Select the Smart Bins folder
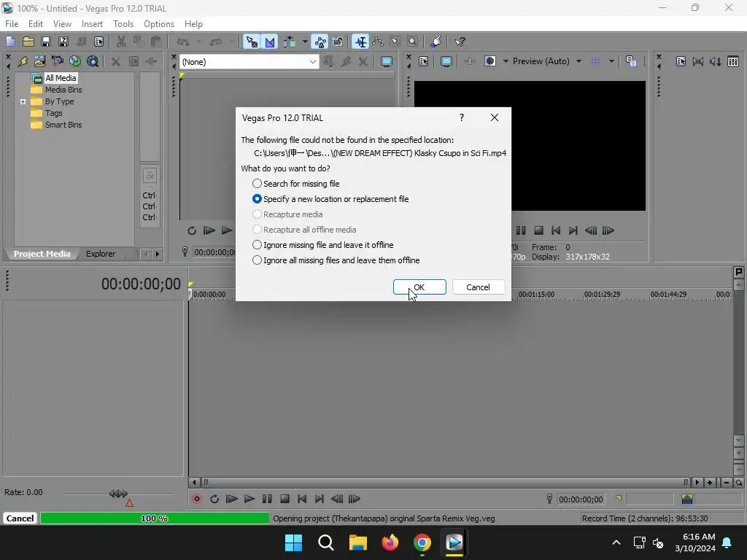Screen dimensions: 747x560 pyautogui.click(x=57, y=125)
